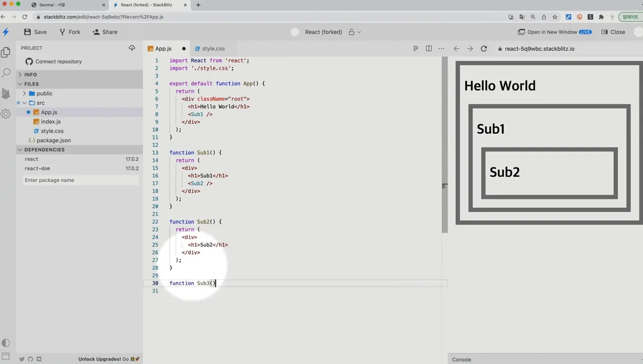
Task: Click line number 30 in the gutter
Action: [x=155, y=283]
